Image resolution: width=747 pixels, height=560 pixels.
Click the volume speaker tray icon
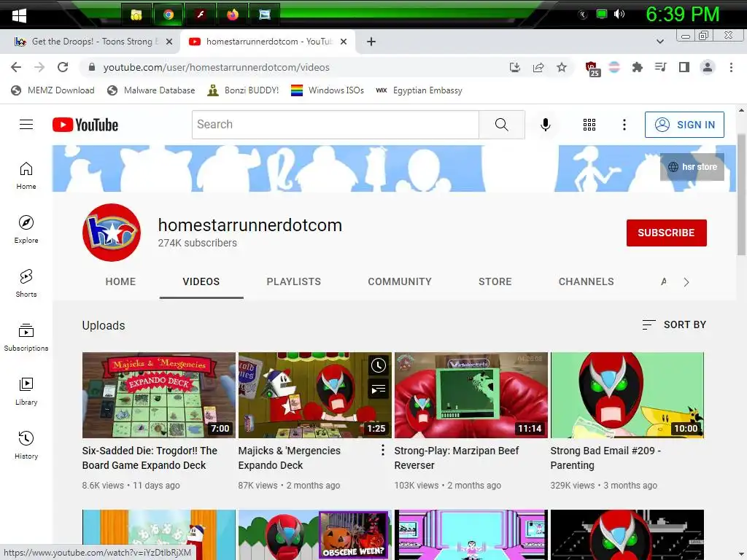coord(619,15)
